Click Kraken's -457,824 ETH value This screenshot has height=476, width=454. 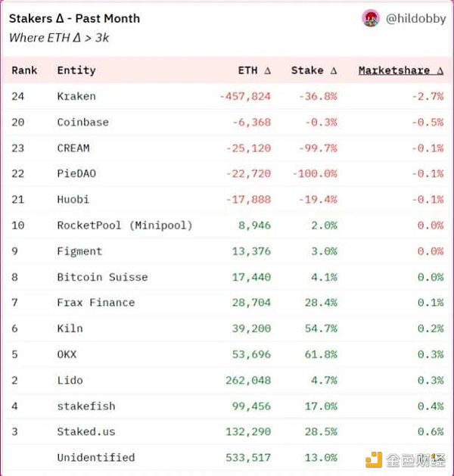(244, 96)
